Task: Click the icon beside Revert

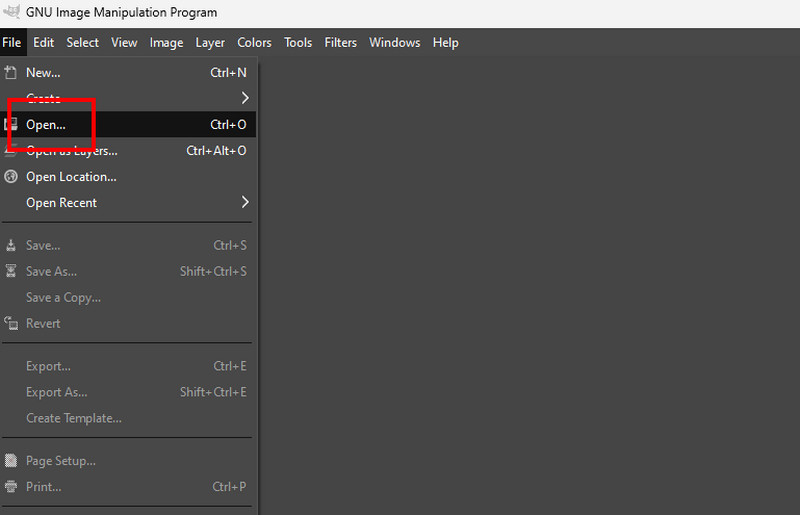Action: 11,323
